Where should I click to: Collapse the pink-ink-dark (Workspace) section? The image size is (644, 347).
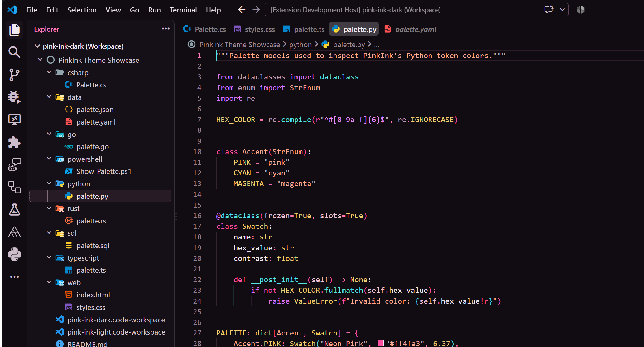(x=37, y=46)
